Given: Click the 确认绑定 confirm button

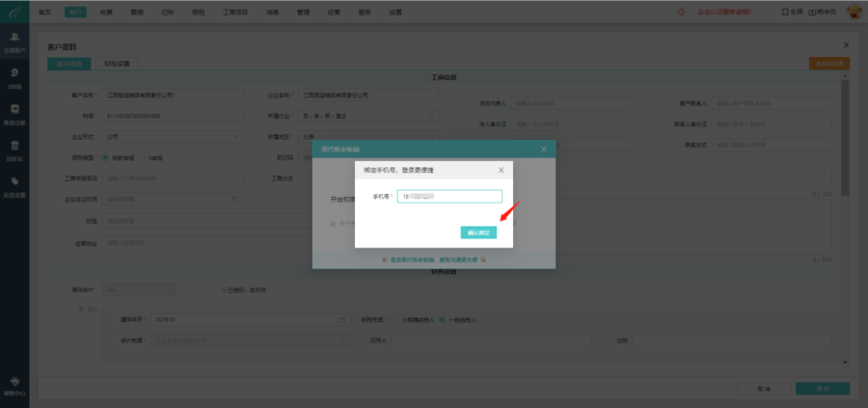Looking at the screenshot, I should point(478,233).
